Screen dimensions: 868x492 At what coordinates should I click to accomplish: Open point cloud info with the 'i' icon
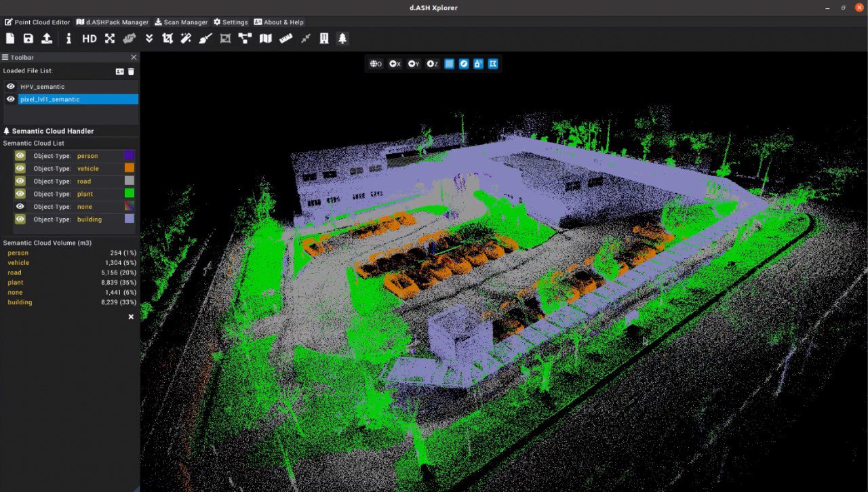coord(68,39)
